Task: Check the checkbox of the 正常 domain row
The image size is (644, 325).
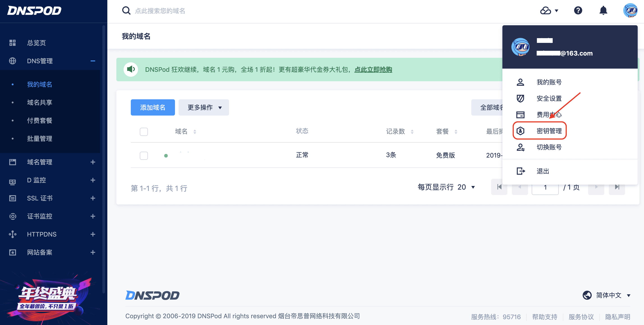Action: (x=144, y=155)
